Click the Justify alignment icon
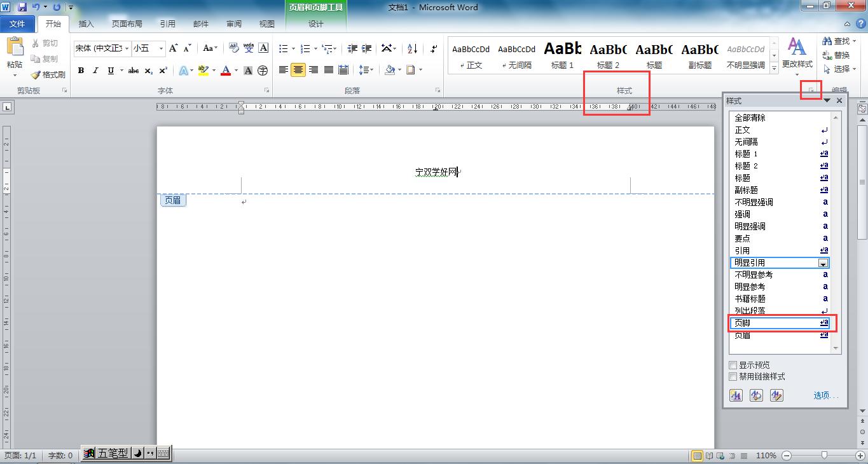Image resolution: width=868 pixels, height=464 pixels. coord(329,70)
